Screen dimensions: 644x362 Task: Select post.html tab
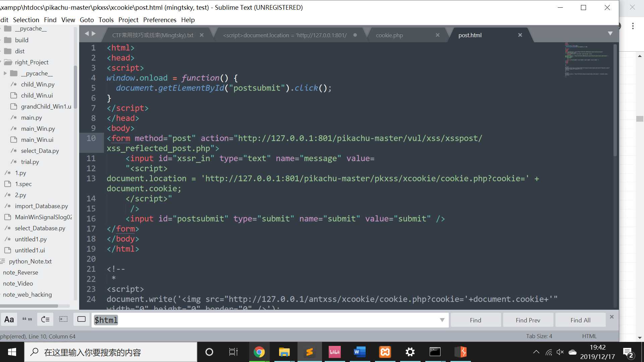point(470,35)
